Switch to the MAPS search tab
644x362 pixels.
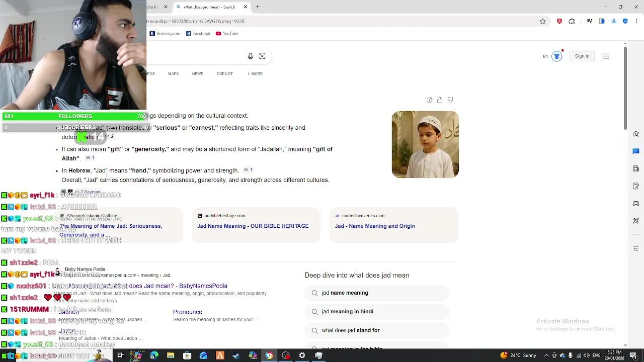(x=173, y=73)
